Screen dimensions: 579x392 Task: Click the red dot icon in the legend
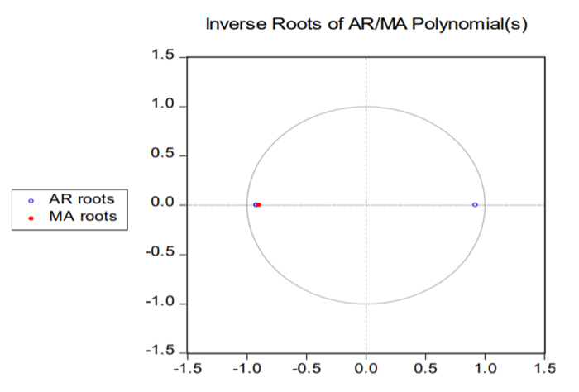click(x=31, y=218)
